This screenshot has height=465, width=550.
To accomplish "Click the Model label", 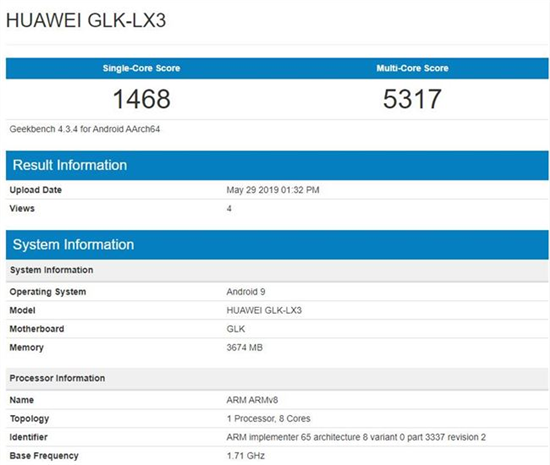I will tap(22, 310).
